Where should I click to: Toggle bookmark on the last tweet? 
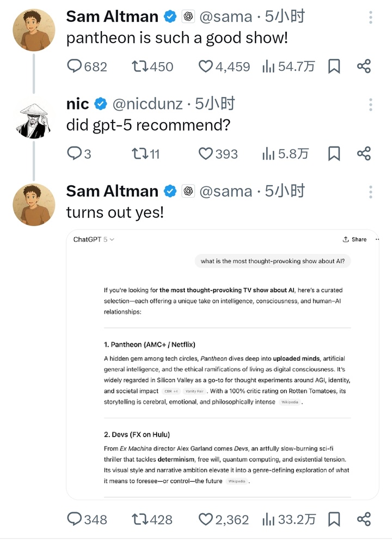334,519
